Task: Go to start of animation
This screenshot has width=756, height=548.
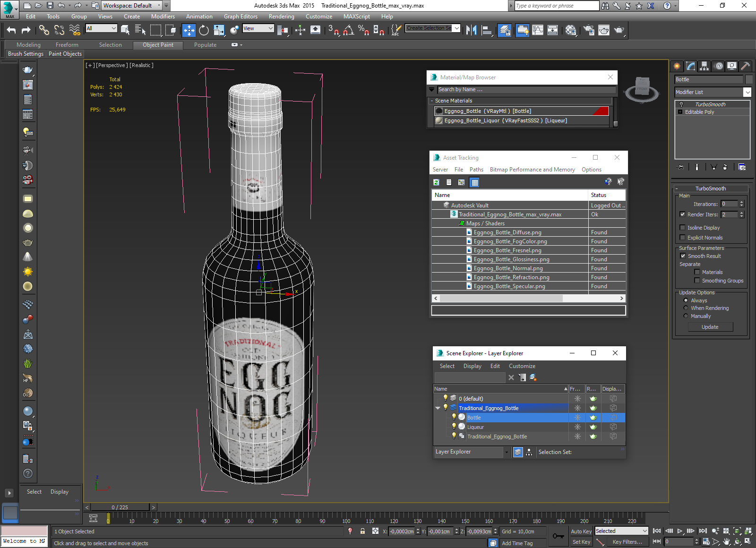Action: (x=657, y=531)
